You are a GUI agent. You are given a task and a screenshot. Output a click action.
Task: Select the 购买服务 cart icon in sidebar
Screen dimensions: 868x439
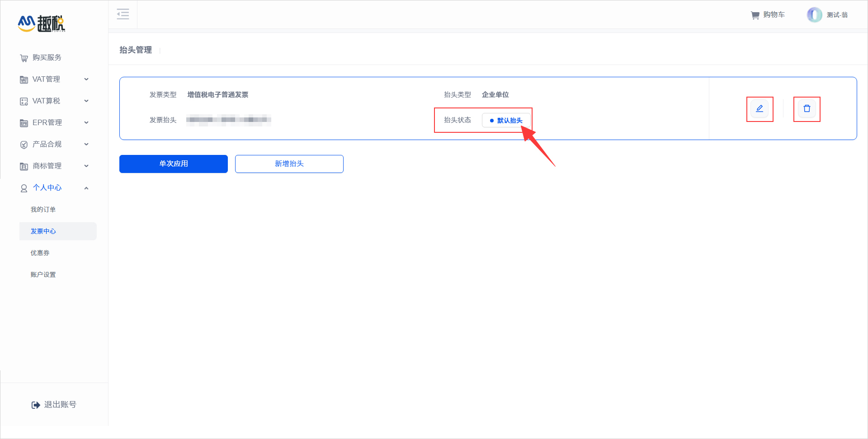click(24, 57)
